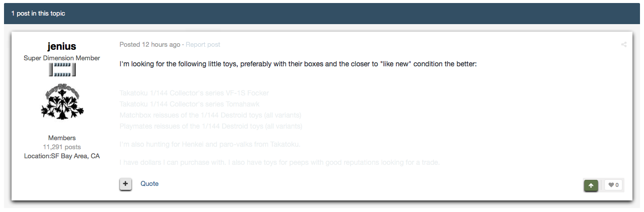The width and height of the screenshot is (644, 212).
Task: Click the green upvote arrow button
Action: pos(591,185)
